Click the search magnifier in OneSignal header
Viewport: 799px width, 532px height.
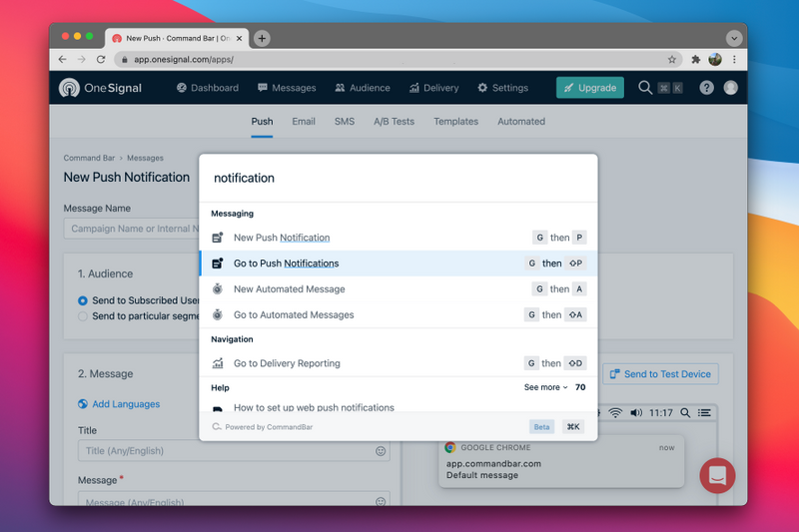coord(645,88)
